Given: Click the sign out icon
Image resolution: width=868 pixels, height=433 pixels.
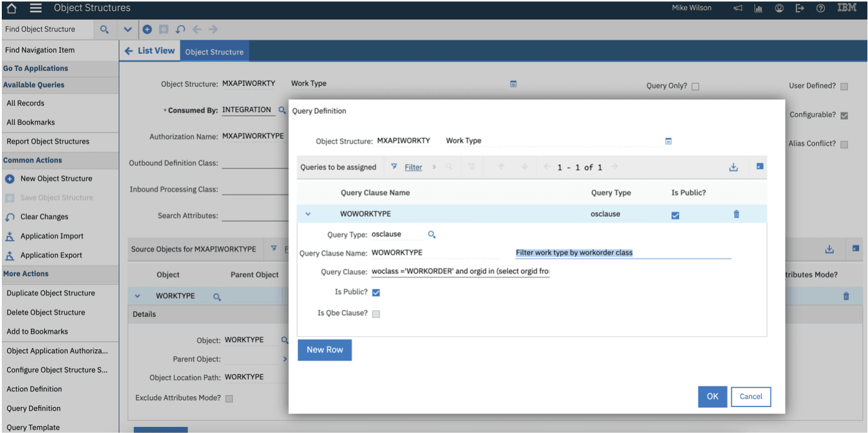Looking at the screenshot, I should pyautogui.click(x=800, y=8).
